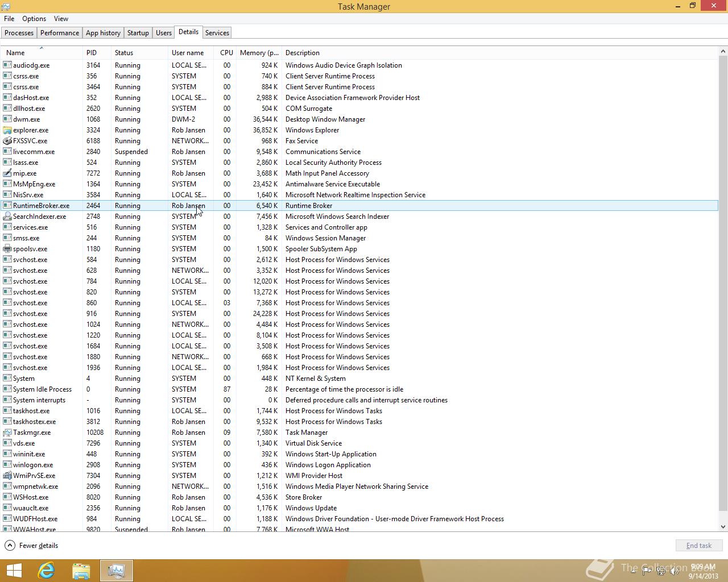This screenshot has width=728, height=582.
Task: Sort by the Description column header
Action: point(500,53)
